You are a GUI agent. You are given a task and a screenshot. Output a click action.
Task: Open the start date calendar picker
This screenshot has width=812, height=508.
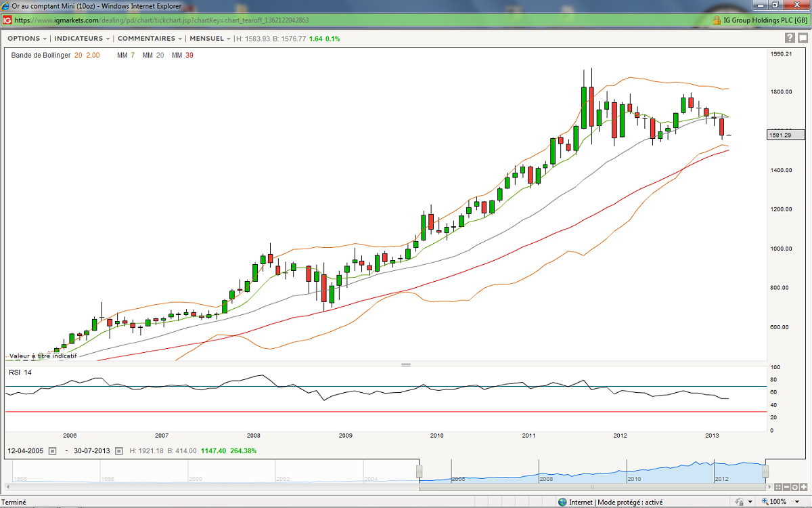(53, 450)
